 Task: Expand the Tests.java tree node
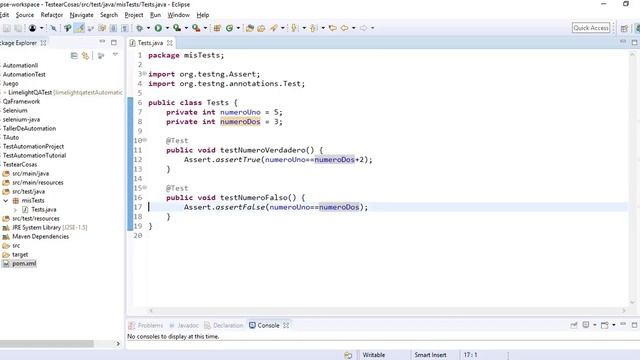16,210
